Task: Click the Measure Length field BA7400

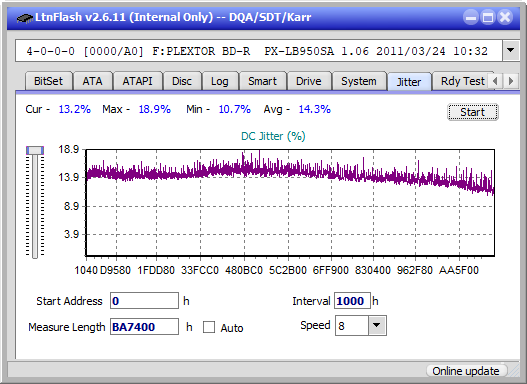Action: click(144, 327)
